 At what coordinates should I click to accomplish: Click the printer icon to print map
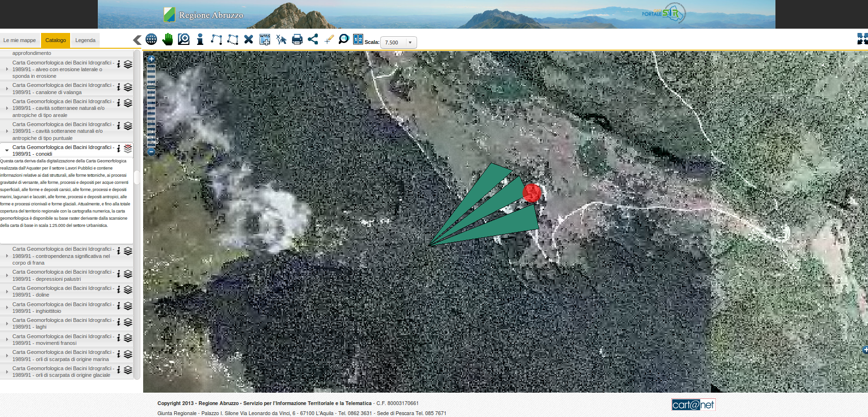point(297,40)
